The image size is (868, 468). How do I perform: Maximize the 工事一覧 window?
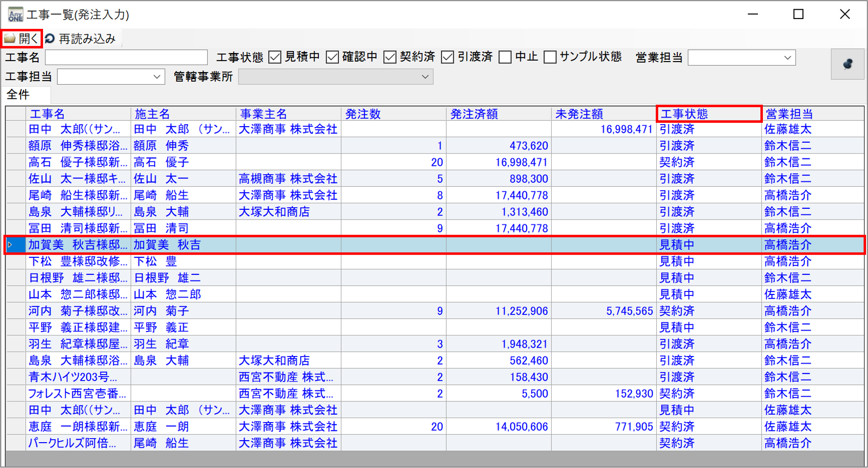(x=798, y=15)
